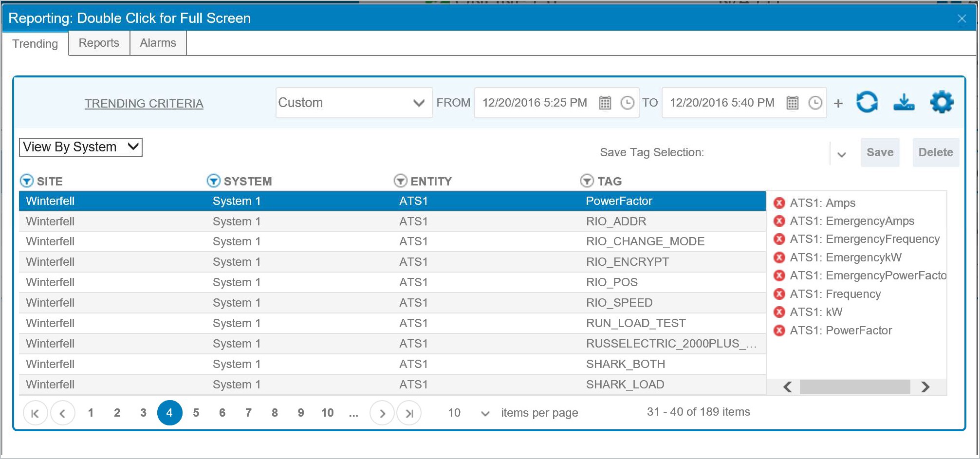Screen dimensions: 980x459
Task: Click the TRENDING CRITERIA link
Action: click(144, 104)
